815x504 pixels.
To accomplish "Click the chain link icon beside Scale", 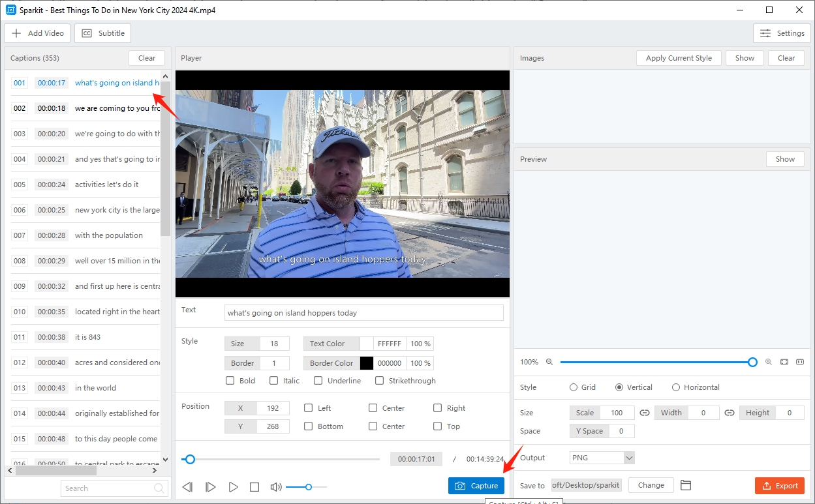I will point(644,412).
